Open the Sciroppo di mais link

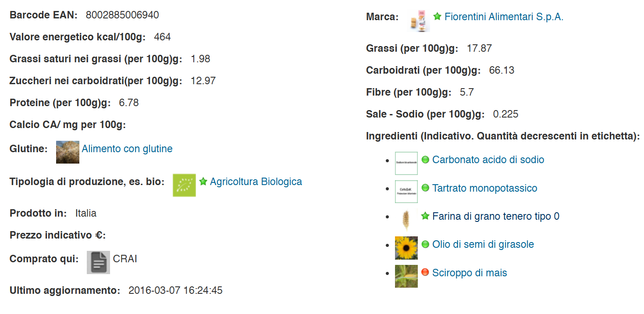coord(470,273)
